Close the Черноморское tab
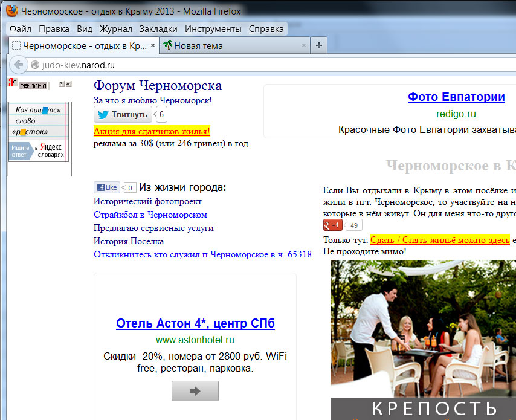This screenshot has height=420, width=516. (153, 45)
